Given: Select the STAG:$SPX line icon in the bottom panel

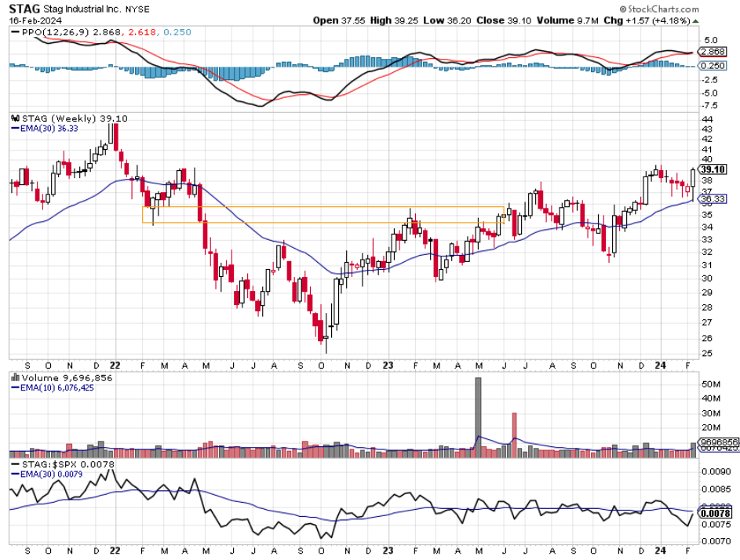Looking at the screenshot, I should pyautogui.click(x=15, y=464).
